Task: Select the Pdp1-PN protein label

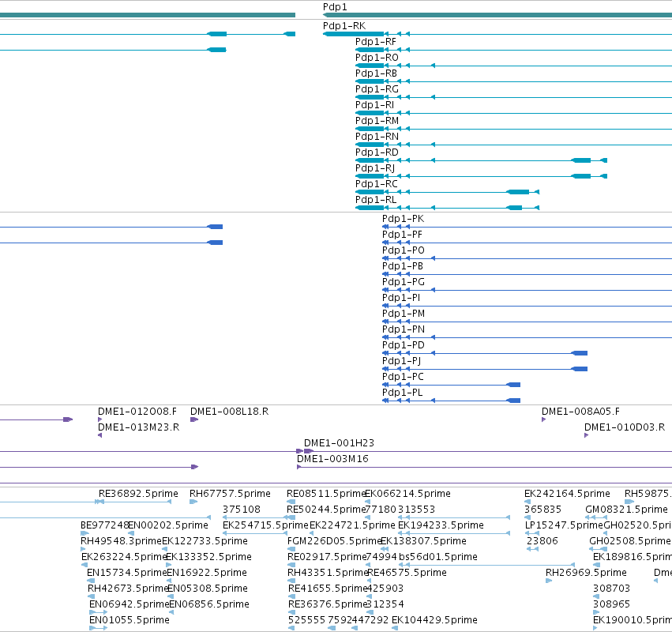Action: coord(404,329)
